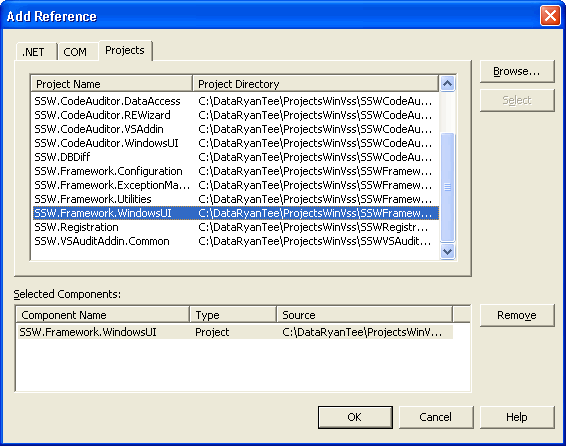Select the Projects tab
566x446 pixels.
tap(125, 50)
